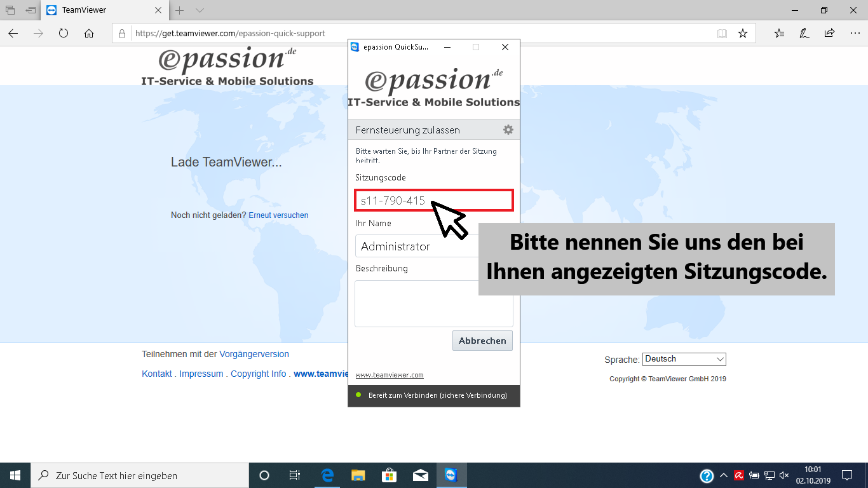Viewport: 868px width, 488px height.
Task: Click into the Beschreibung text box
Action: [x=433, y=304]
